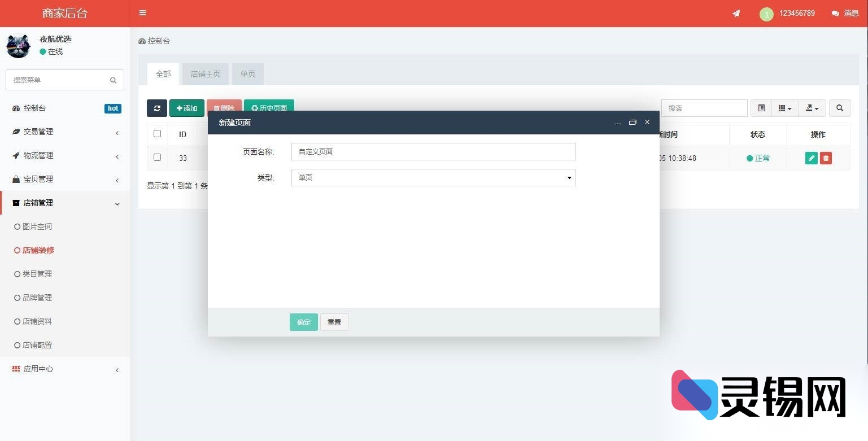
Task: Click the red trash icon in 操作 column
Action: click(x=826, y=158)
